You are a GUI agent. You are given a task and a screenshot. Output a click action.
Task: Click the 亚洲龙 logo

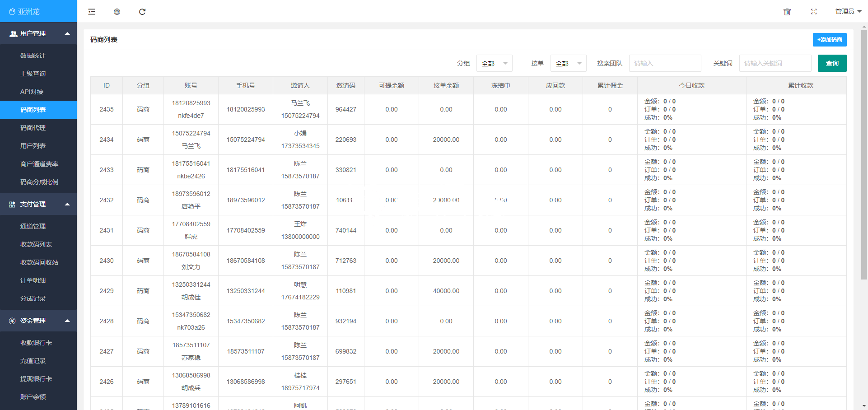click(24, 11)
